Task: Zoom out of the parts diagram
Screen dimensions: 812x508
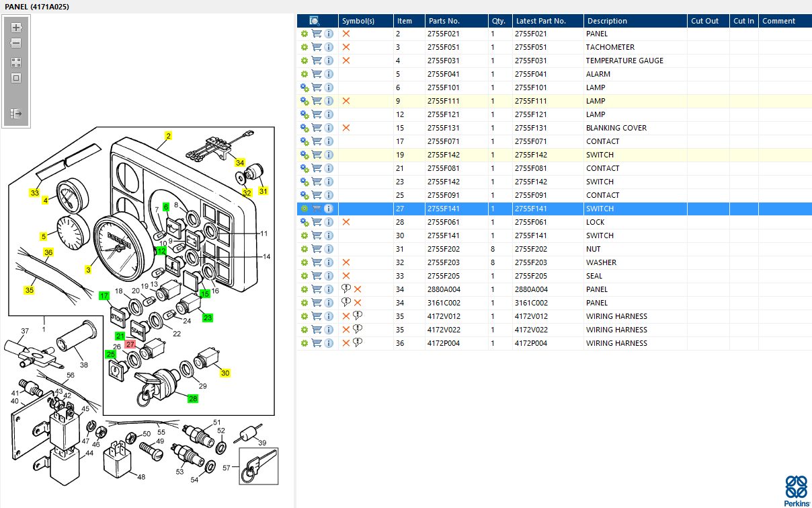Action: (x=16, y=43)
